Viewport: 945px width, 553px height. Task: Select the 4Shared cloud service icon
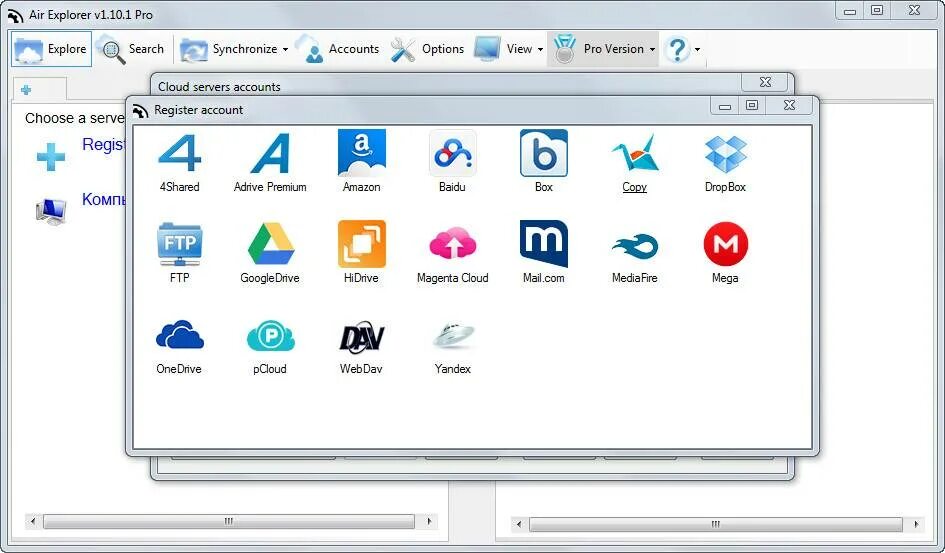coord(180,153)
